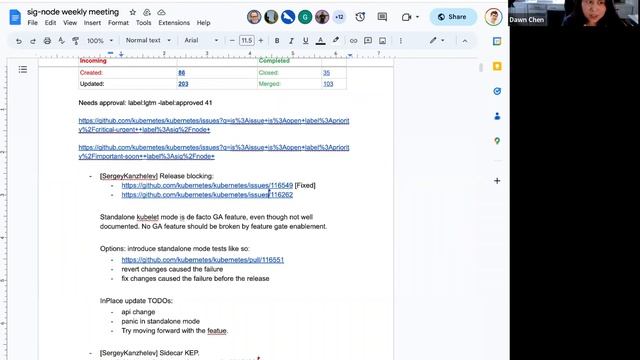Open the Calendar side panel icon
This screenshot has height=360, width=640.
click(x=497, y=41)
